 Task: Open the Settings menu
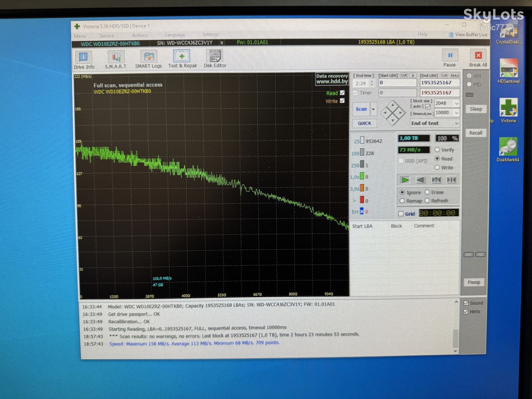211,34
